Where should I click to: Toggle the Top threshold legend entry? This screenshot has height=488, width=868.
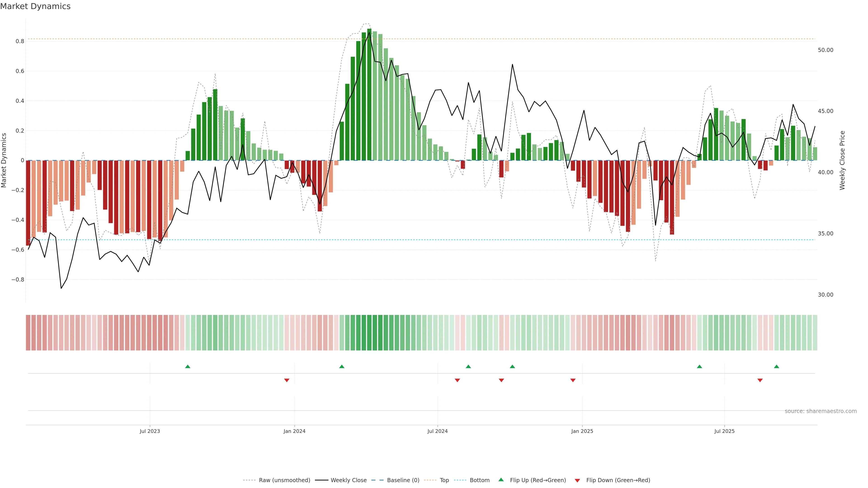tap(444, 480)
